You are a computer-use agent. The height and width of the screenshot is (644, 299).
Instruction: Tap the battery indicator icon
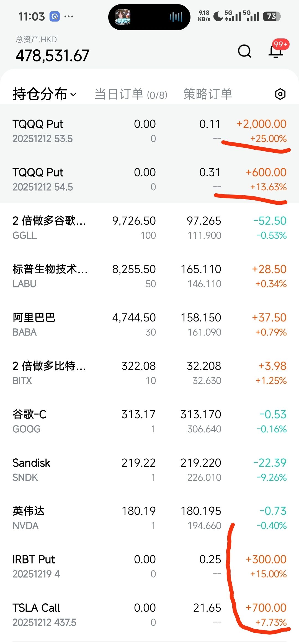[x=272, y=17]
